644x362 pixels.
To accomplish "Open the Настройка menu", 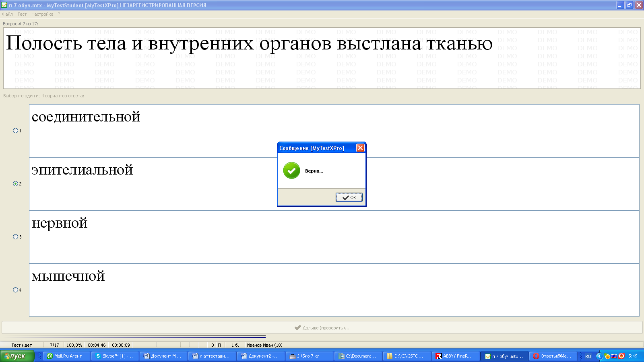I will point(42,14).
